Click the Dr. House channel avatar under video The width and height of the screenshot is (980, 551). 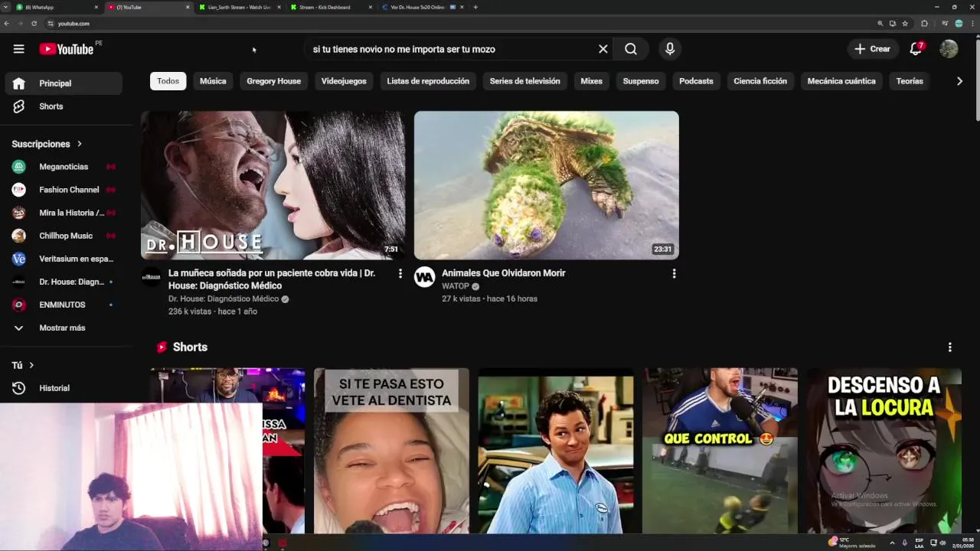tap(151, 277)
